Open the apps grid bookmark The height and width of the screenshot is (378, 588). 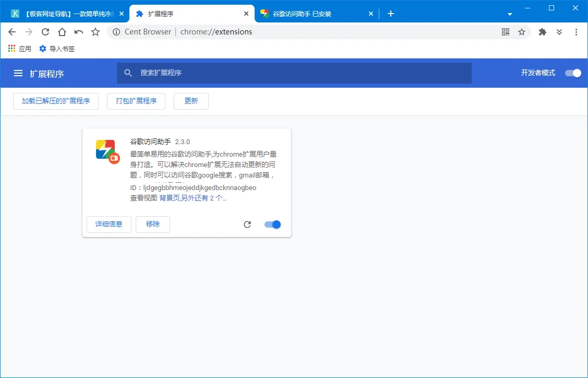pos(19,49)
